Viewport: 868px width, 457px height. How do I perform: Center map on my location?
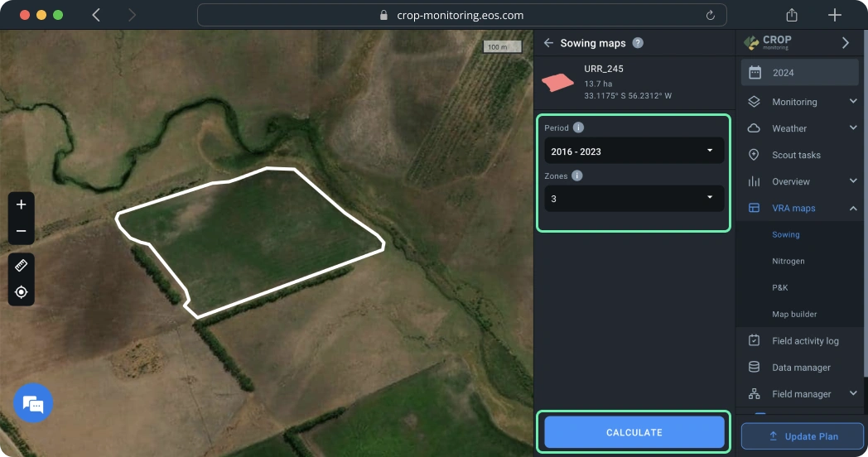tap(22, 292)
